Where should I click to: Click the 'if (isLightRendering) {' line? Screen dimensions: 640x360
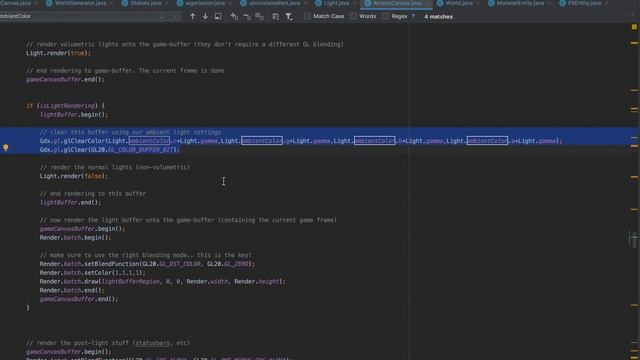coord(65,106)
